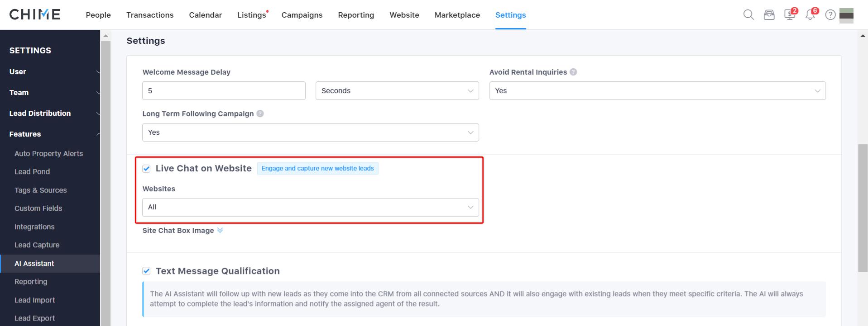The width and height of the screenshot is (868, 326).
Task: Open the Websites dropdown set to All
Action: pyautogui.click(x=311, y=207)
